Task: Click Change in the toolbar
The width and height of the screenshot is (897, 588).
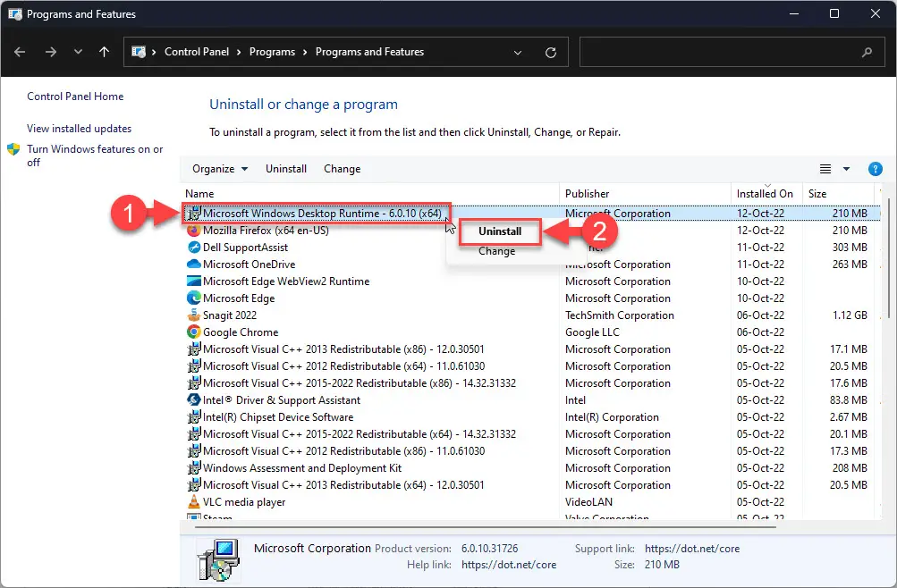Action: tap(343, 169)
